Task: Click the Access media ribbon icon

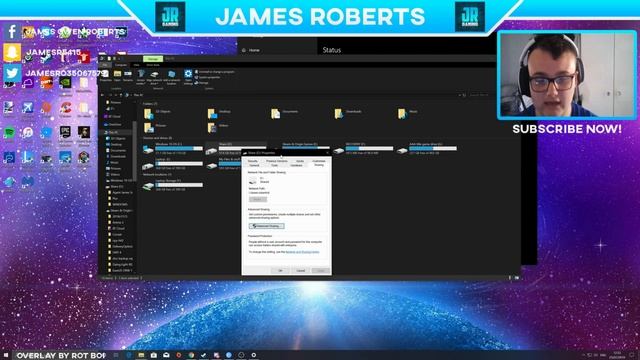Action: [x=141, y=76]
